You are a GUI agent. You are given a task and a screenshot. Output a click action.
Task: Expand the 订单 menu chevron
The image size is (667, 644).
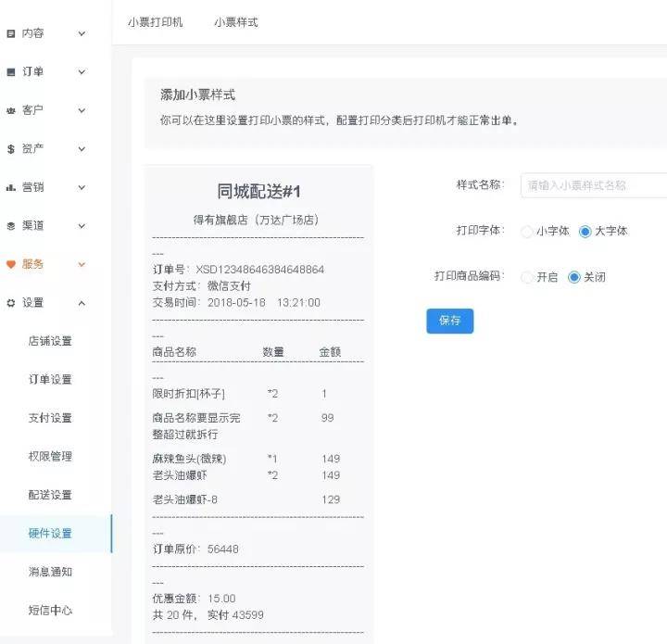pyautogui.click(x=82, y=72)
